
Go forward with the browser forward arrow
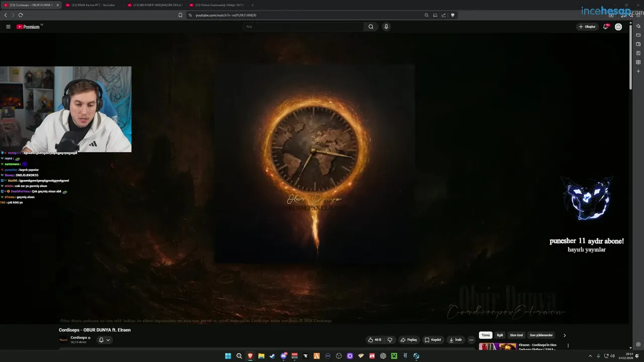[x=13, y=15]
